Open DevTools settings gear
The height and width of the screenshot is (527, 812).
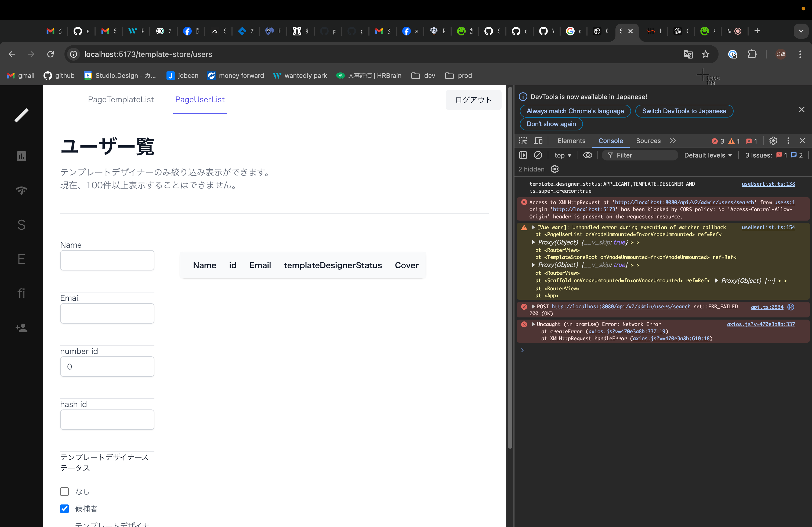(773, 140)
